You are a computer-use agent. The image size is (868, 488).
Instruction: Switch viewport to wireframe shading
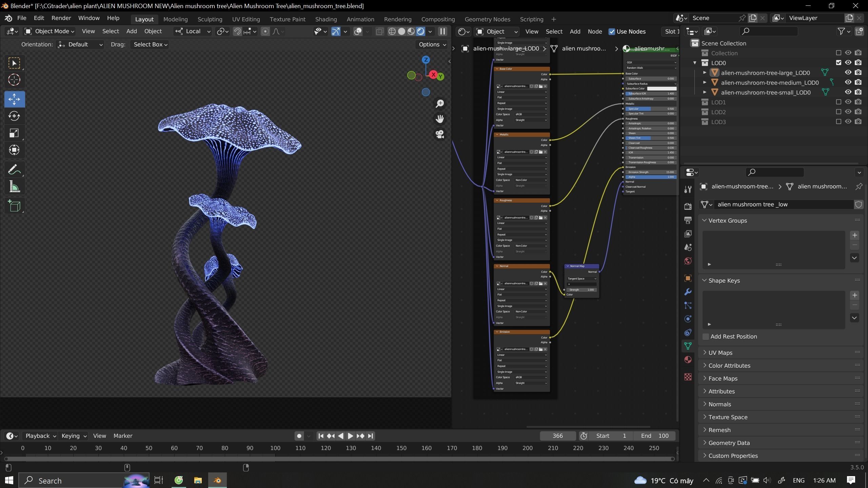(x=392, y=32)
